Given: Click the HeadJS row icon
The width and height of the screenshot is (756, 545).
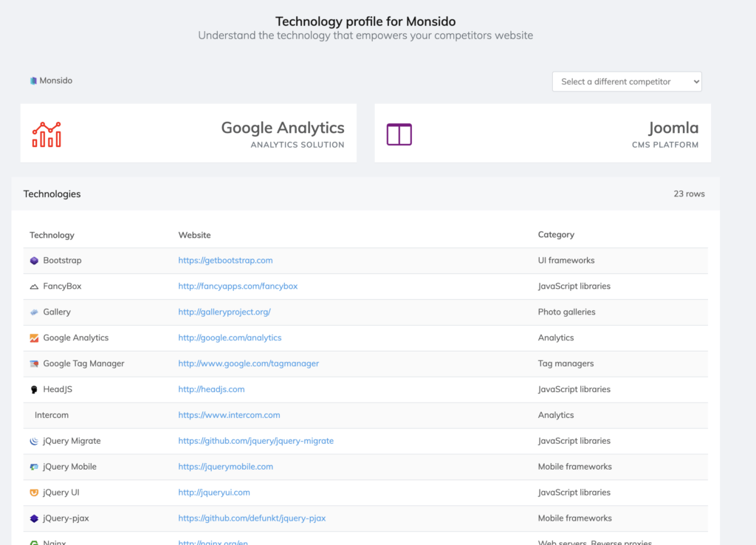Looking at the screenshot, I should click(x=34, y=390).
